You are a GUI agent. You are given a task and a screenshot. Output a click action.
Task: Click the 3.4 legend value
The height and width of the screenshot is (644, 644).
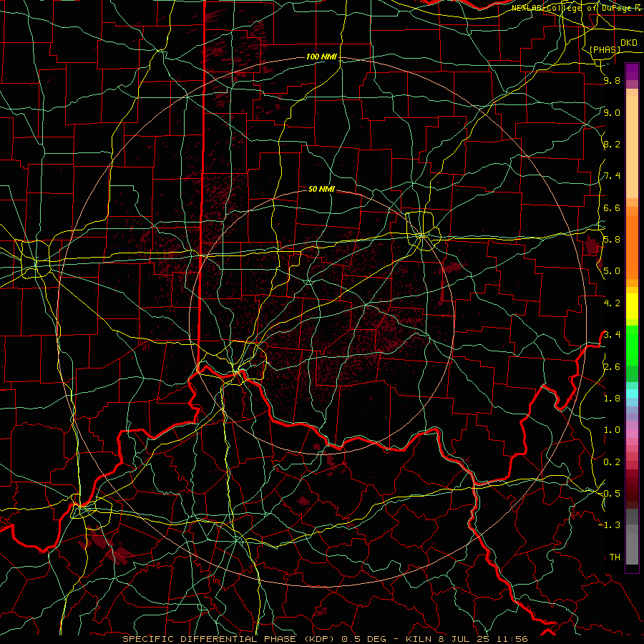pos(612,335)
